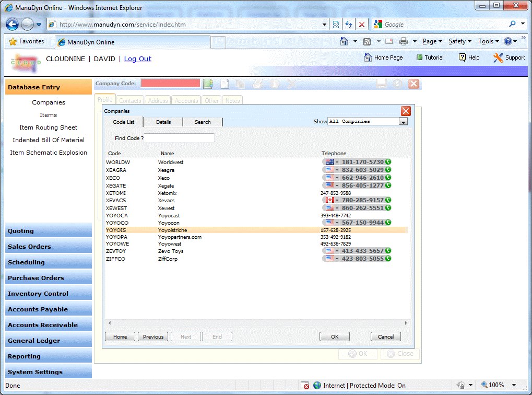
Task: Click green call icon for Worldwest phone
Action: point(388,162)
